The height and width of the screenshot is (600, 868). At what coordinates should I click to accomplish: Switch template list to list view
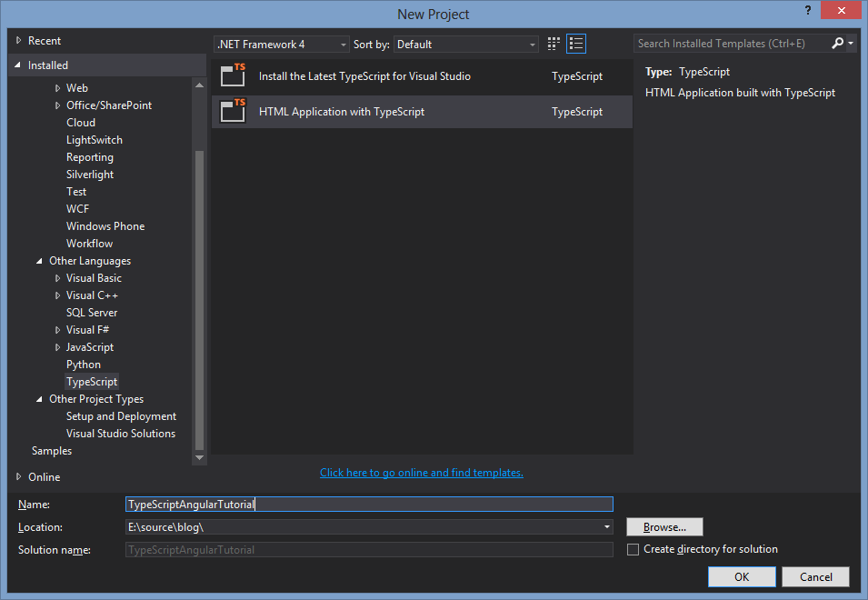pyautogui.click(x=576, y=43)
